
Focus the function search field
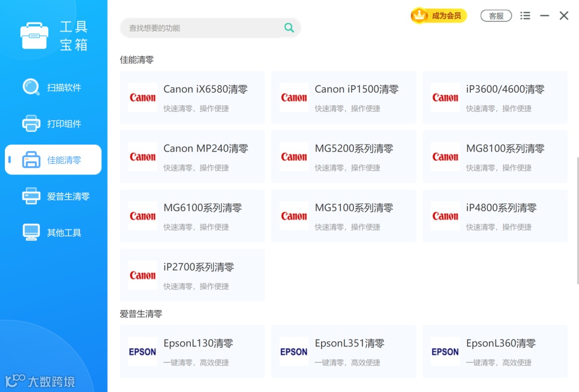pyautogui.click(x=211, y=28)
